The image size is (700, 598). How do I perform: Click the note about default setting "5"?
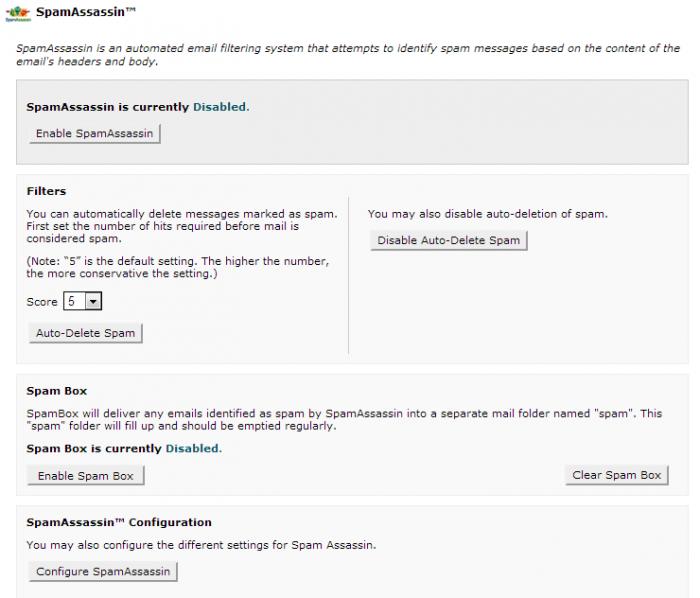[x=178, y=267]
